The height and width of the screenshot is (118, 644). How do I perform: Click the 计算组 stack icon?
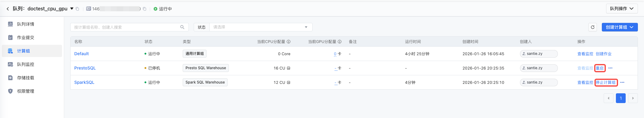tap(10, 51)
